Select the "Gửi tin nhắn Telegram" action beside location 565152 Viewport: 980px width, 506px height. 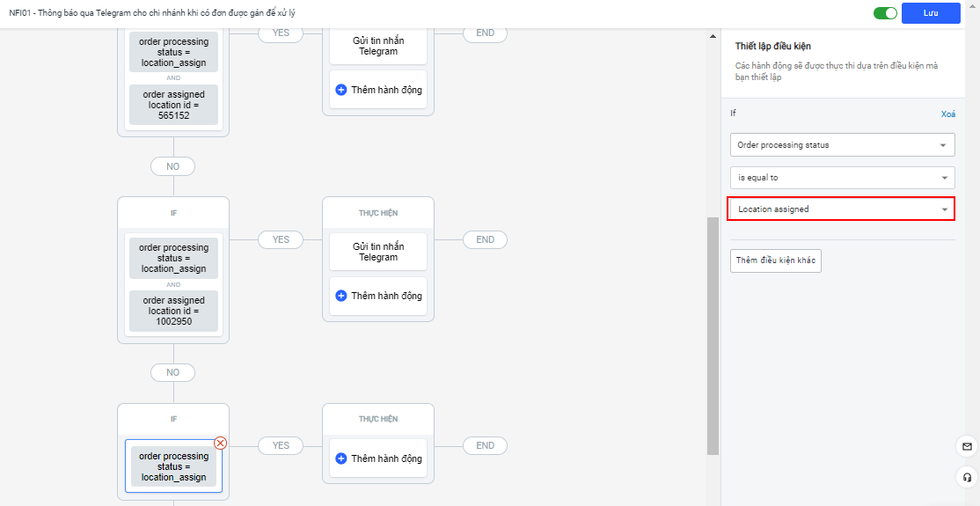click(378, 46)
